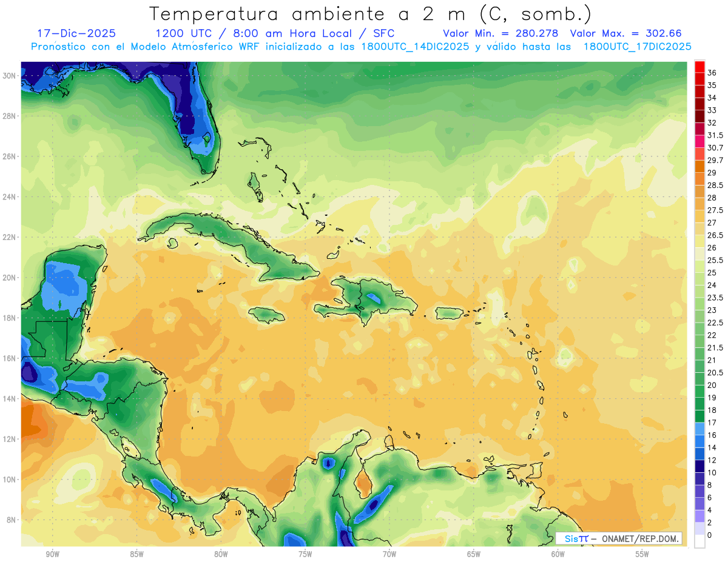Image resolution: width=728 pixels, height=562 pixels.
Task: Select the legend swatch between 35 and 36
Action: coord(699,79)
